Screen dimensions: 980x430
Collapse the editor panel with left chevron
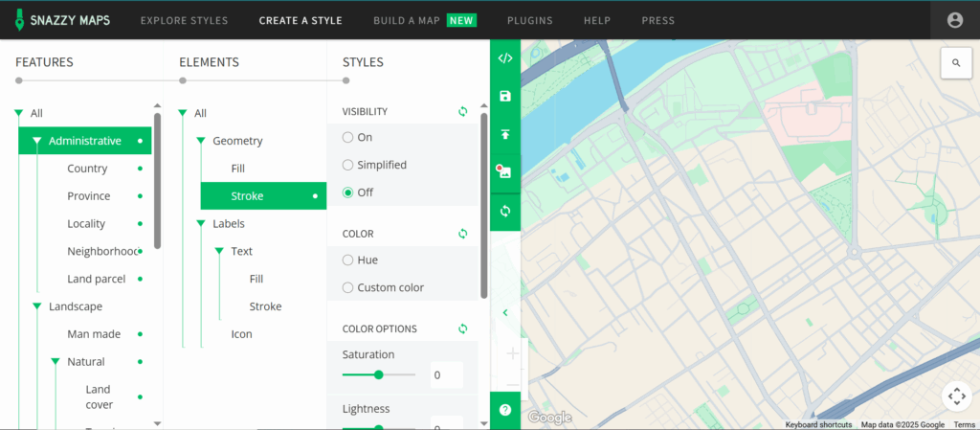(505, 312)
